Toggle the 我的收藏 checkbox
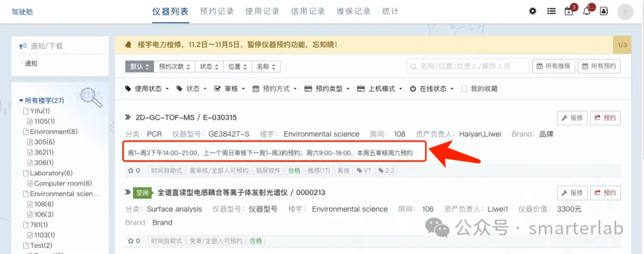Screen dimensions: 644x254 464,89
